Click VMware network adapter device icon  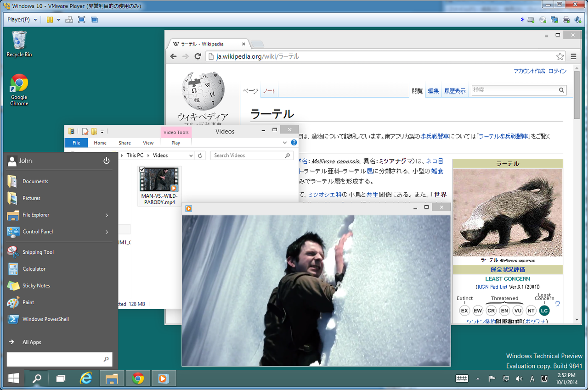[x=554, y=20]
